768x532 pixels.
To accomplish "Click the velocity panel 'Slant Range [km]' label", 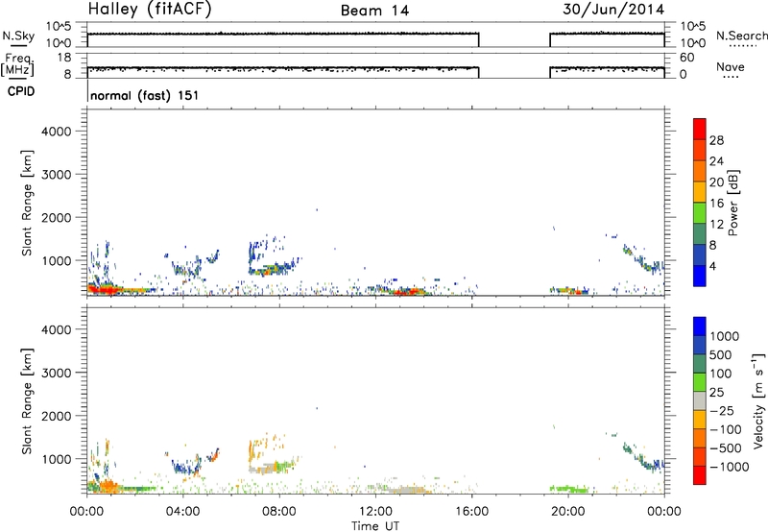I will pyautogui.click(x=27, y=400).
